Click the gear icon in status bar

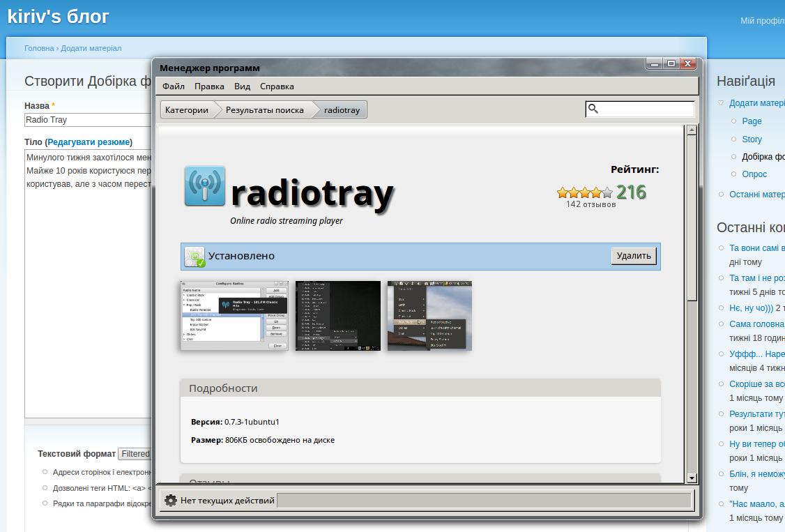tap(171, 501)
